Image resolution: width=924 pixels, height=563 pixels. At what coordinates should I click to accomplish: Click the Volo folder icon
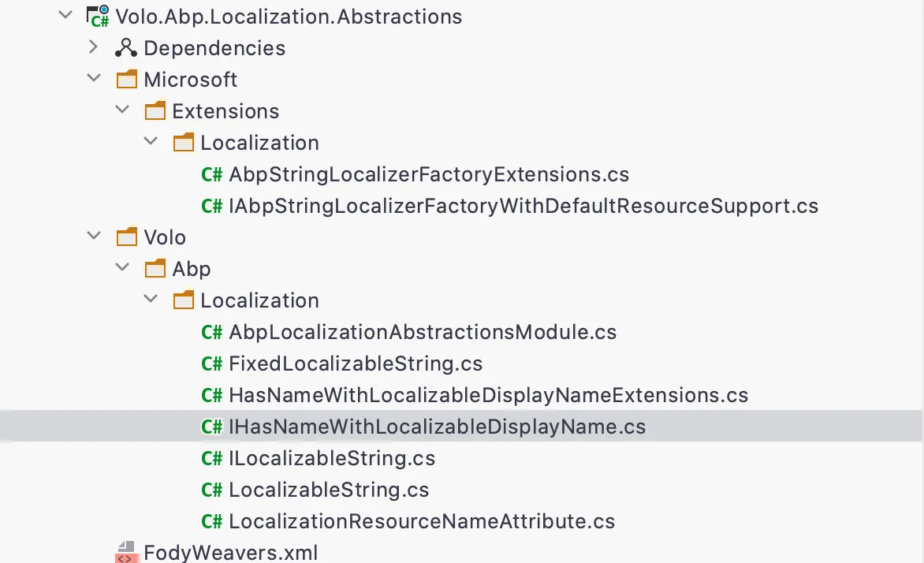coord(127,237)
